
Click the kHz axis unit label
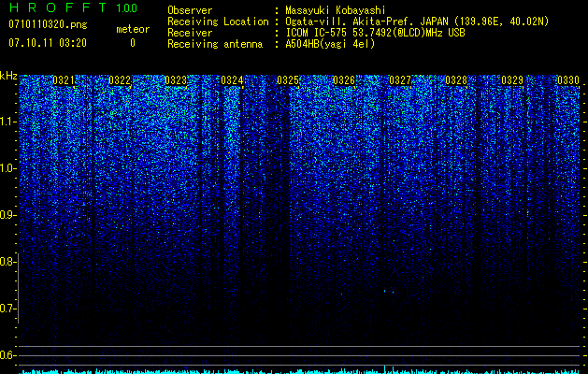coord(8,76)
